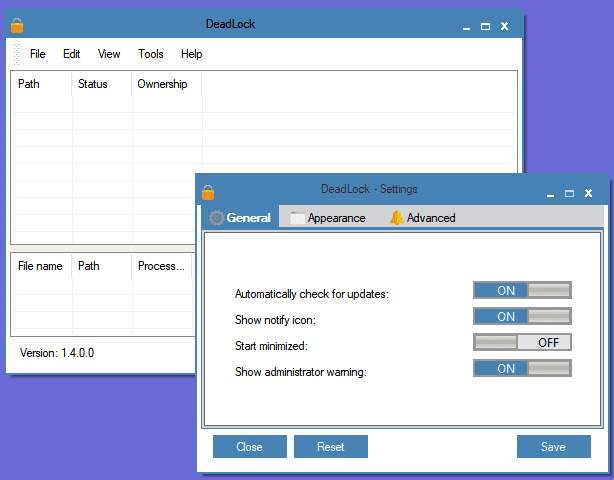The width and height of the screenshot is (614, 480).
Task: Click the lock icon in Settings window title bar
Action: point(208,192)
